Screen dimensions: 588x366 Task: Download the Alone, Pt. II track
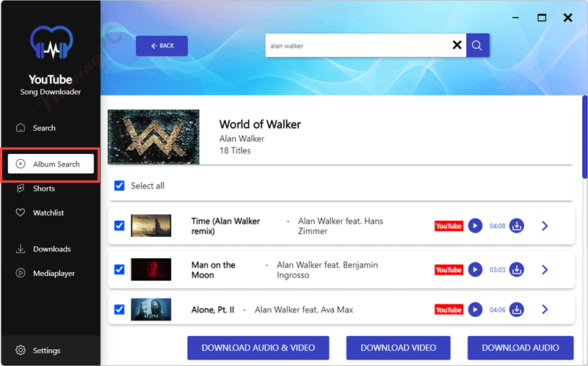click(x=516, y=310)
